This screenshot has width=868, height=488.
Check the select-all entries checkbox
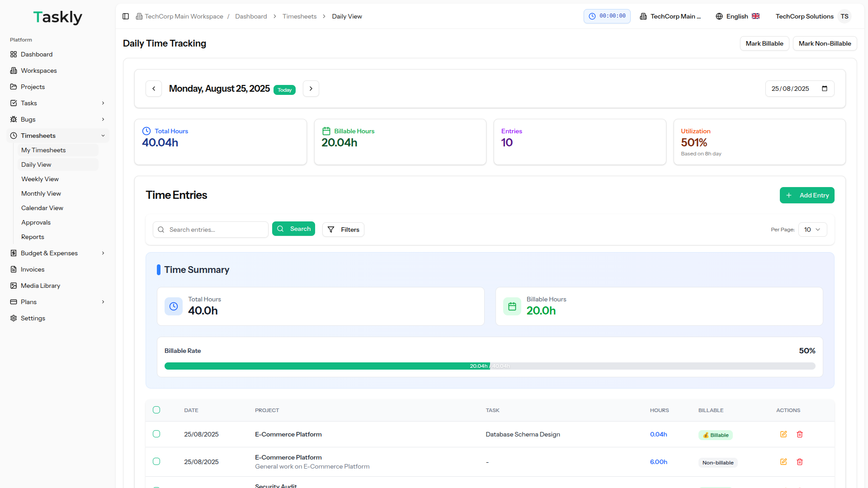coord(156,410)
